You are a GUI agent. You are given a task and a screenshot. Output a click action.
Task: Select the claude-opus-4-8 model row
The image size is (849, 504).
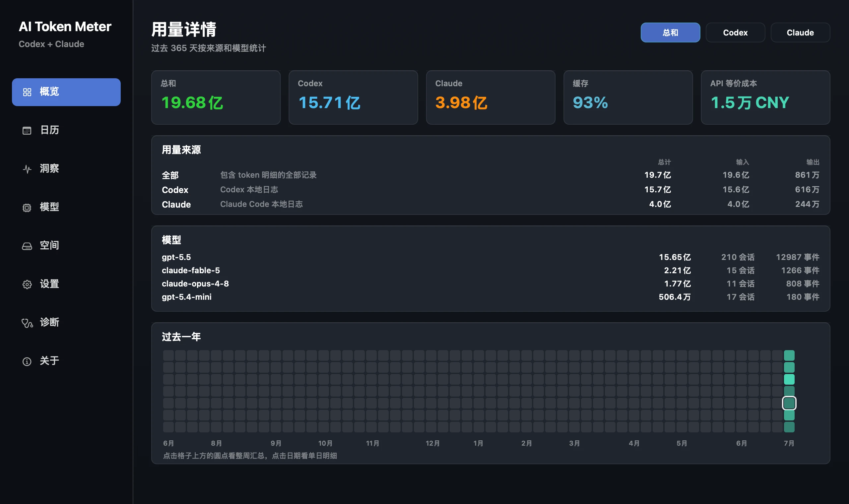click(x=491, y=283)
